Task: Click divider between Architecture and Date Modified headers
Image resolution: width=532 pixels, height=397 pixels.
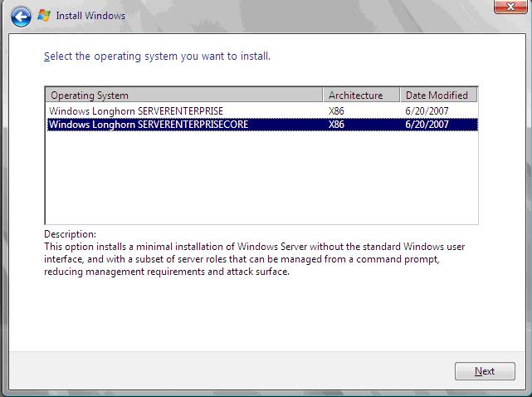Action: coord(400,95)
